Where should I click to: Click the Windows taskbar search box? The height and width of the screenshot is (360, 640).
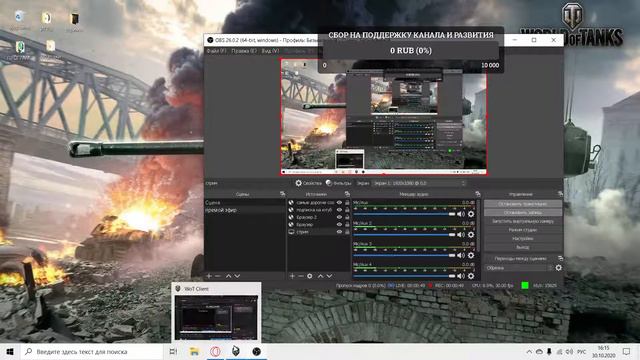point(92,351)
